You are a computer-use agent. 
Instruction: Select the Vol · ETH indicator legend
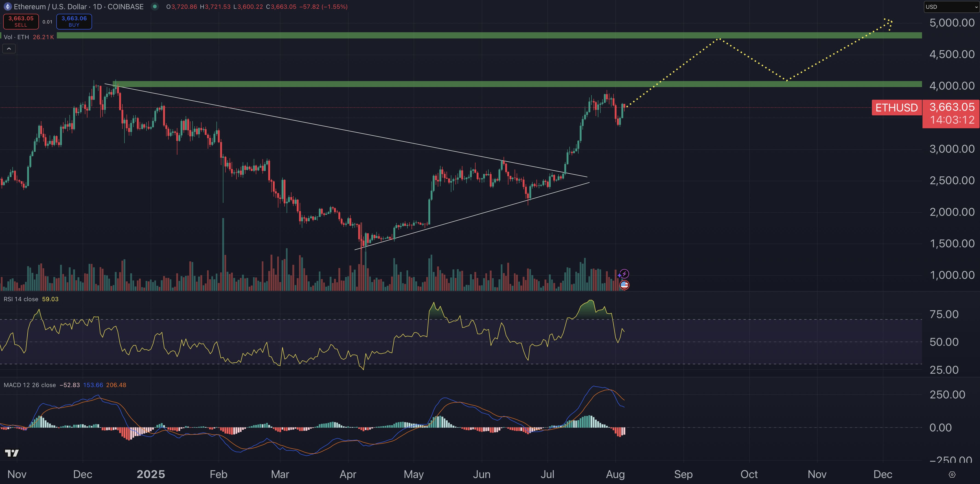(16, 37)
